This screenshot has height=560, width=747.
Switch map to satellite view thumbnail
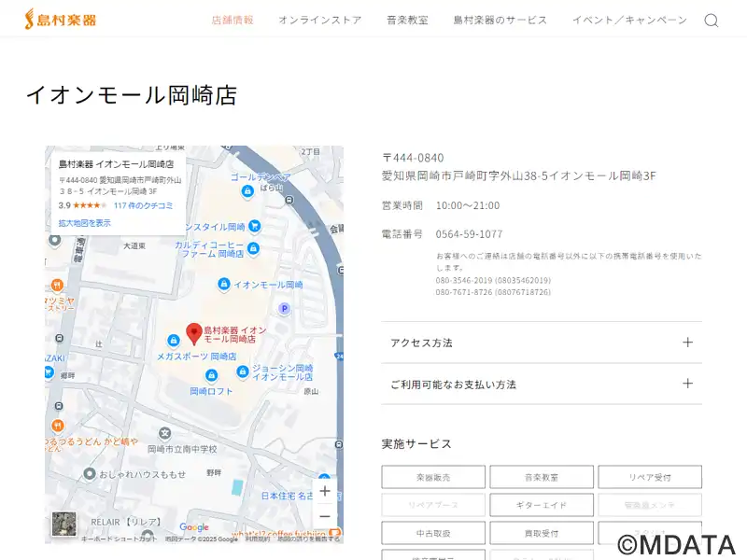coord(63,524)
